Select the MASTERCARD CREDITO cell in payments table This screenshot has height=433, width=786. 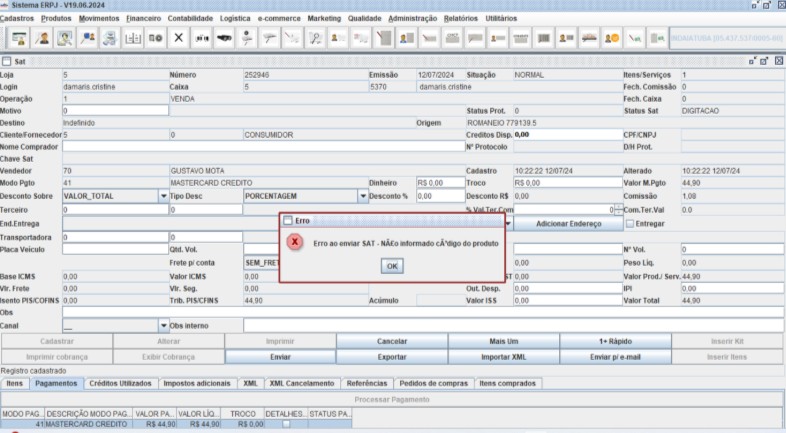(88, 424)
